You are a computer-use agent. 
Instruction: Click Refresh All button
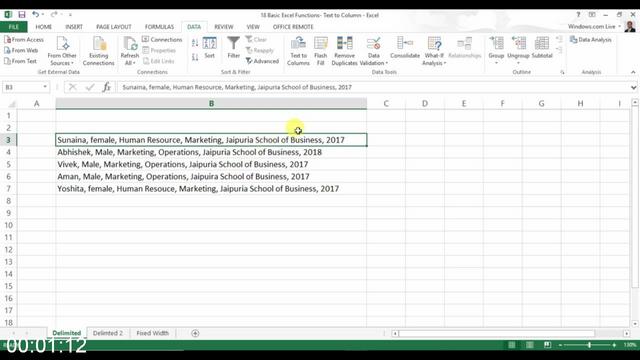(130, 51)
